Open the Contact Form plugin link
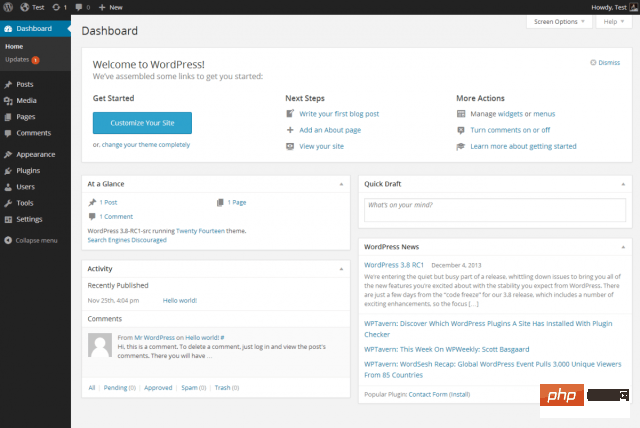The height and width of the screenshot is (428, 640). point(428,395)
